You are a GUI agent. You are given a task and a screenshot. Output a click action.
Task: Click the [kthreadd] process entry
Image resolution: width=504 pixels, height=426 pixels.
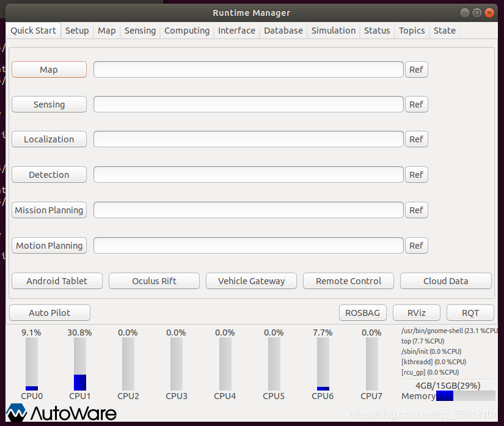coord(434,362)
